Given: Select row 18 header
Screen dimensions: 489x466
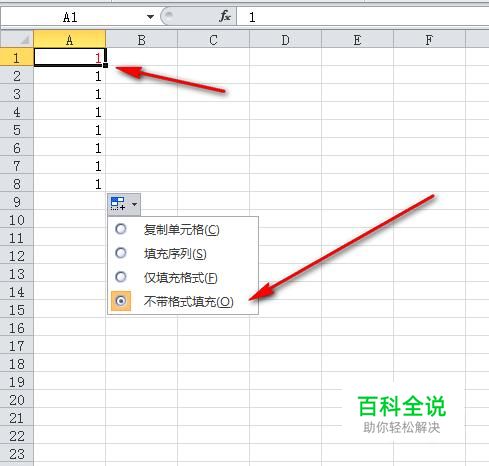Looking at the screenshot, I should (x=17, y=364).
